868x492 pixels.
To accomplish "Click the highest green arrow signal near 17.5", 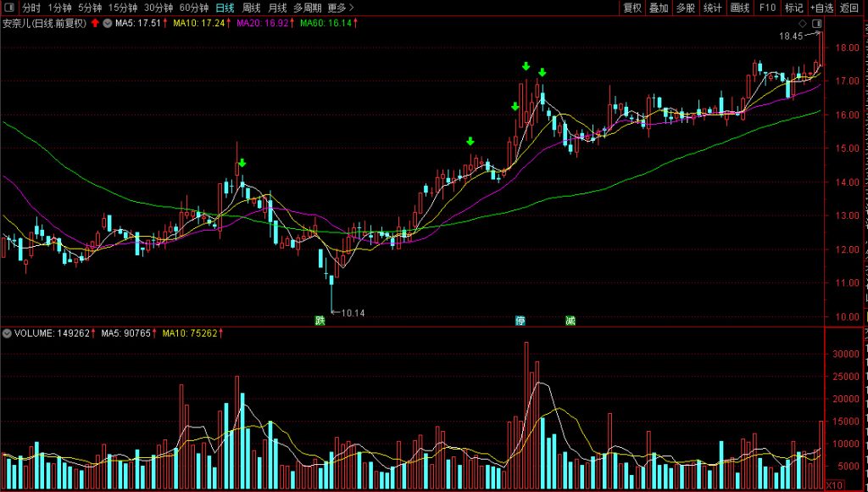I will (526, 66).
